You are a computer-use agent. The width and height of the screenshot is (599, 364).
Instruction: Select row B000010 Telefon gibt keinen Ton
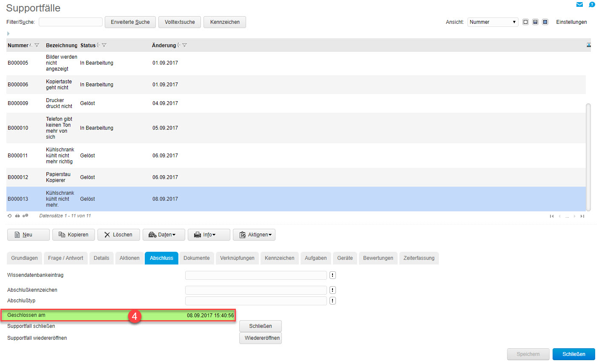(296, 128)
